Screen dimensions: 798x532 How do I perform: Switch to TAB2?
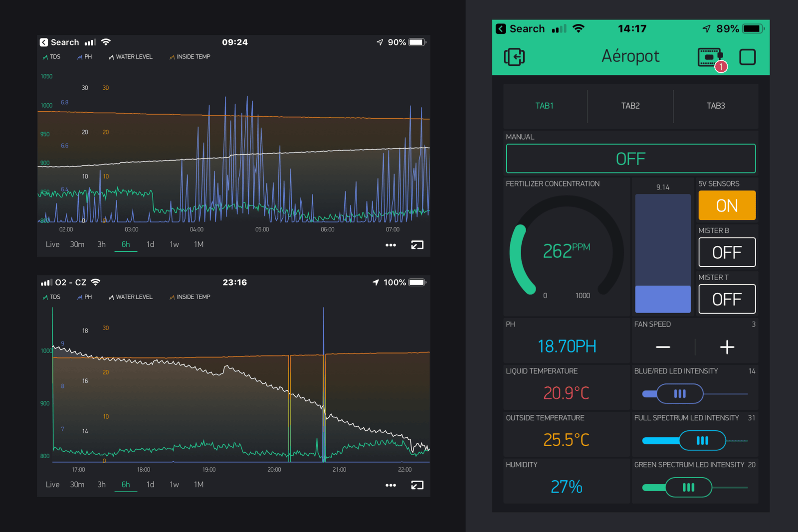pos(630,106)
